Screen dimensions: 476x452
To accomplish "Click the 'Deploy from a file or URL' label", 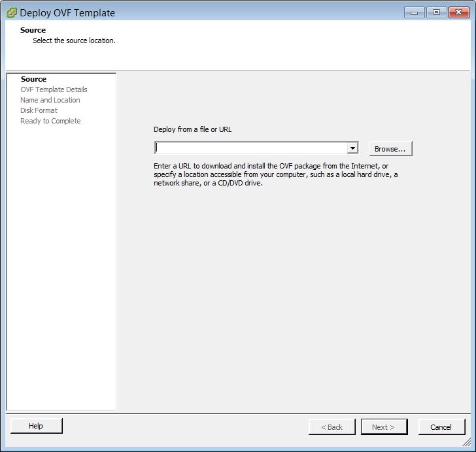I will pyautogui.click(x=192, y=129).
